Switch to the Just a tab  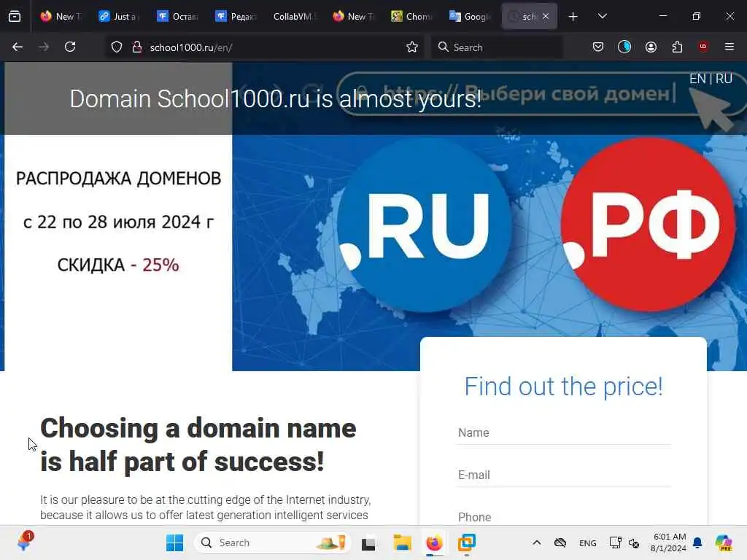(x=119, y=17)
